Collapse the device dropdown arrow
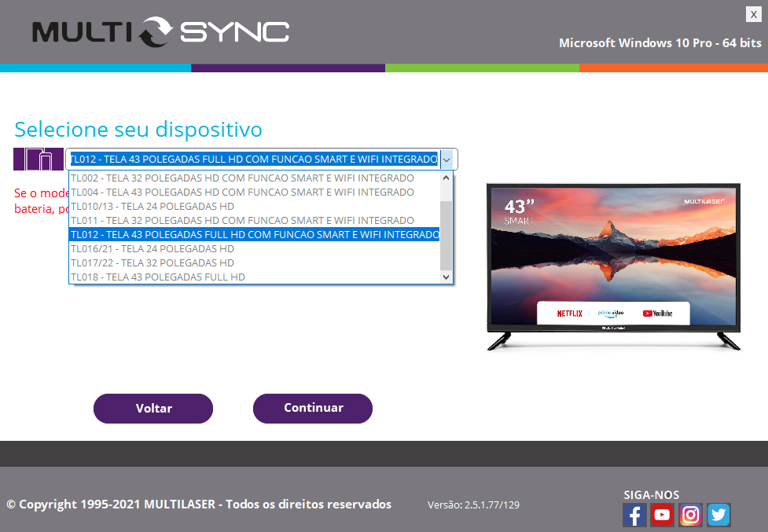The image size is (768, 532). click(x=446, y=160)
